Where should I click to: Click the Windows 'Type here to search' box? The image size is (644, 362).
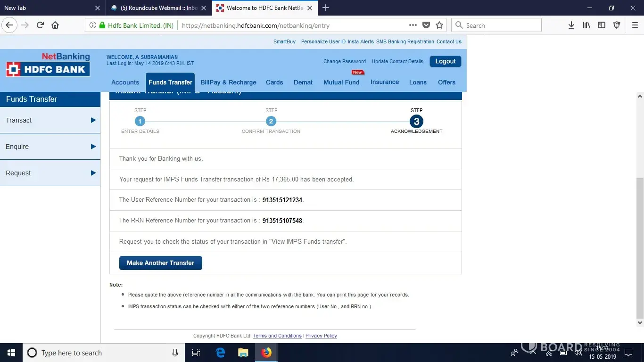click(103, 353)
